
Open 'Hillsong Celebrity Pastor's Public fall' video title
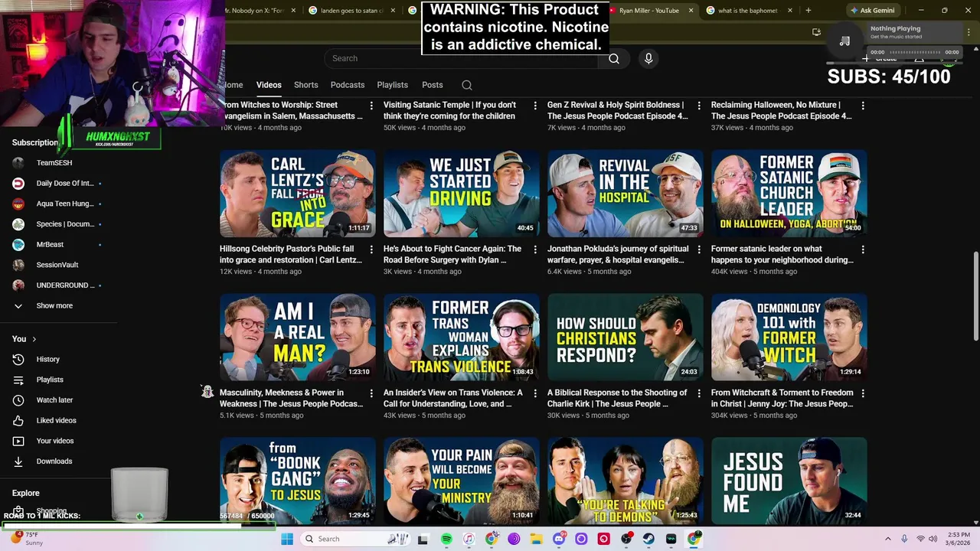coord(290,254)
